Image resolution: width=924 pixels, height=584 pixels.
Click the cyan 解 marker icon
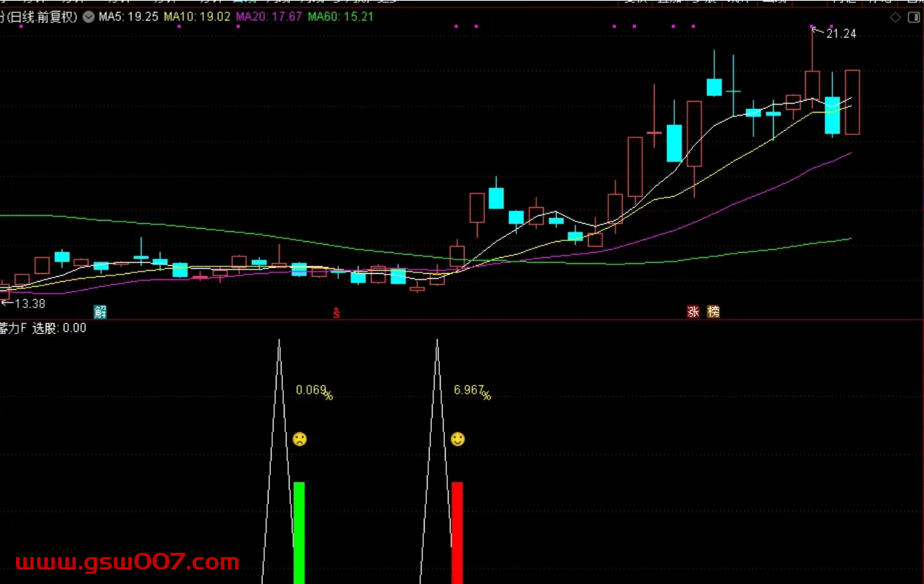[100, 312]
